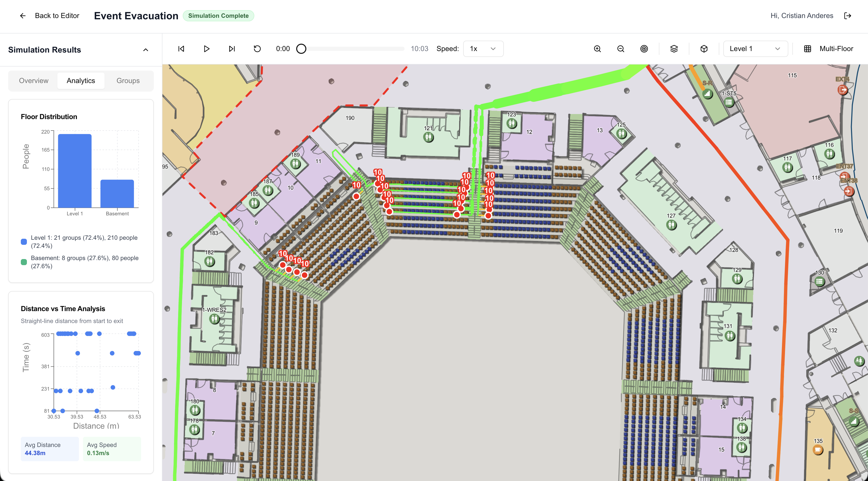
Task: Click the ENT38 entrance marker
Action: click(849, 191)
